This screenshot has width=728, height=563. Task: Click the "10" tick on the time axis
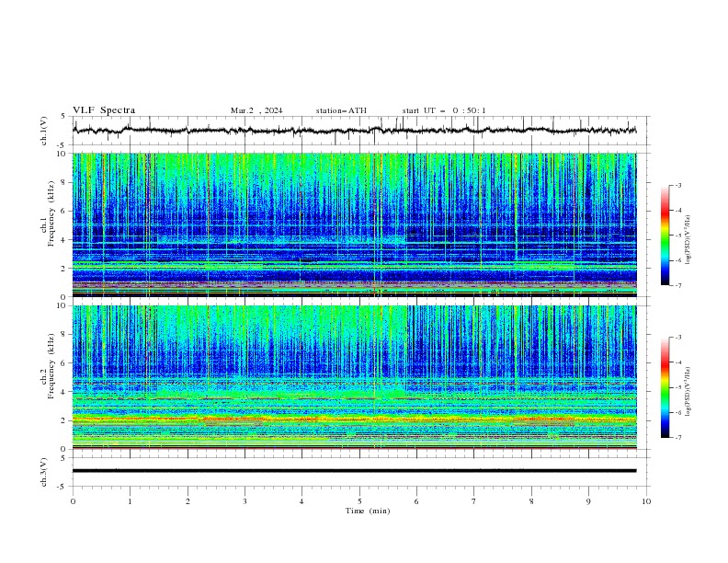[x=646, y=501]
